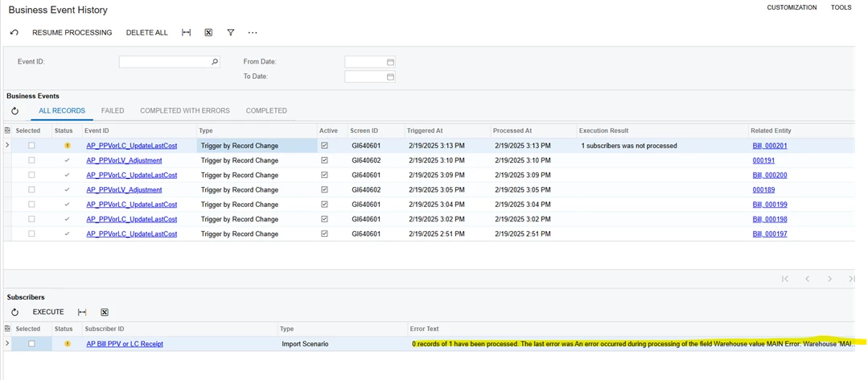Switch to the Completed tab
Image resolution: width=868 pixels, height=381 pixels.
(x=266, y=111)
